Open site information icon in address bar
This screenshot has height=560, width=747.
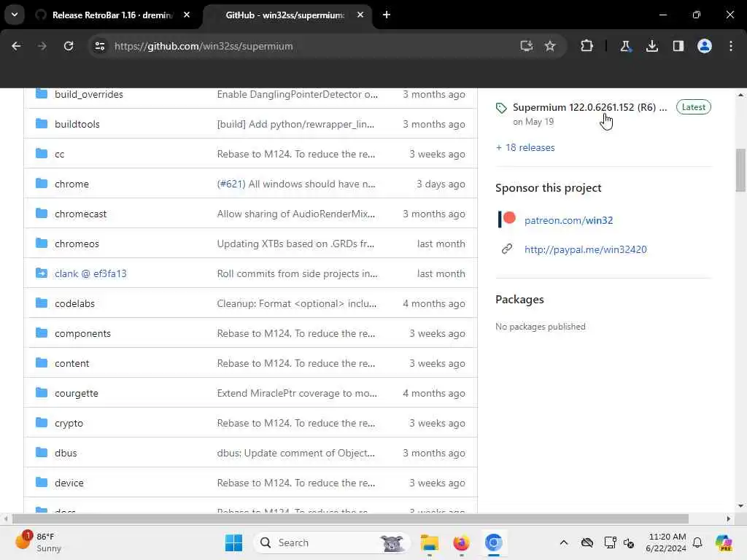(99, 46)
